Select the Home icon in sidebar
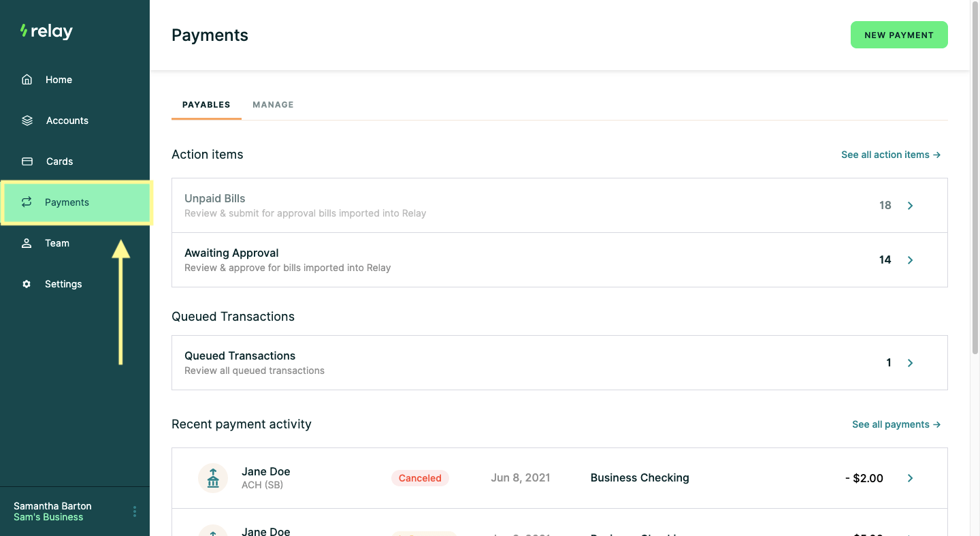 pyautogui.click(x=27, y=79)
